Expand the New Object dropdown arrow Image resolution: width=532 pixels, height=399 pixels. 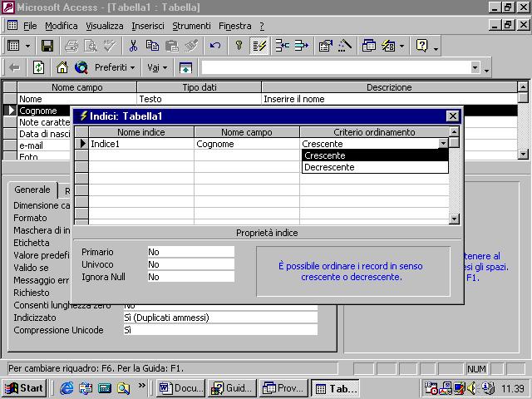402,46
